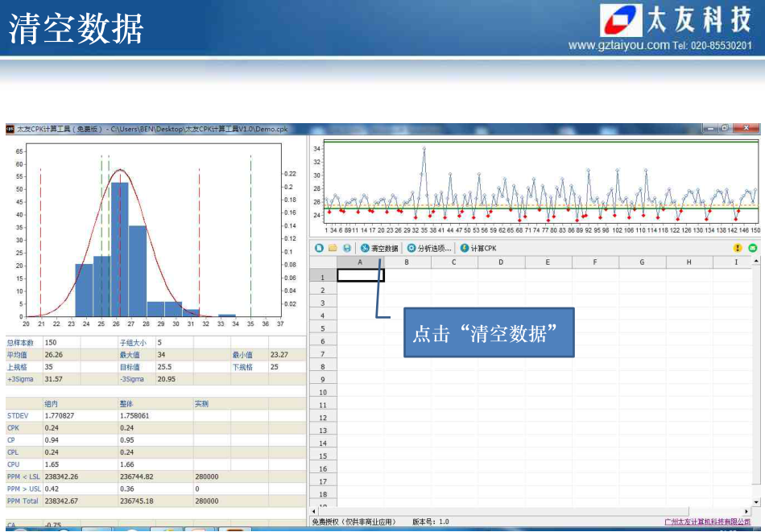The height and width of the screenshot is (532, 765).
Task: Click the 平均值 value 26.26
Action: tap(54, 354)
